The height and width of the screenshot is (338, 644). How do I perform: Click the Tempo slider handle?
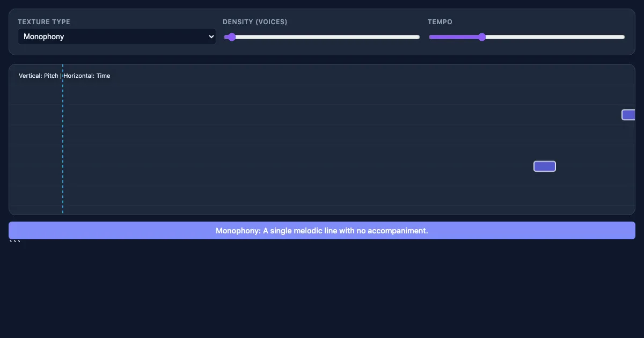(x=482, y=37)
